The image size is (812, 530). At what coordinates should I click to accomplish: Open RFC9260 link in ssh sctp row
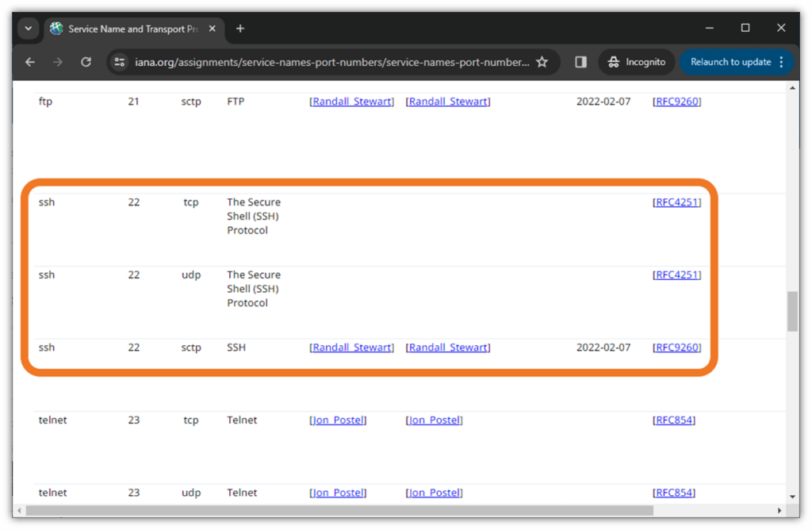[676, 348]
